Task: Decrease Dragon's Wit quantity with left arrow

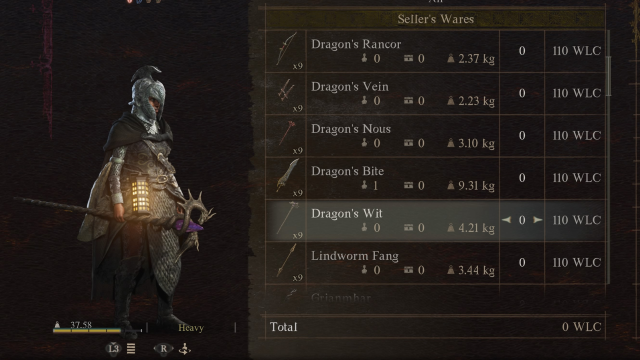Action: click(507, 220)
